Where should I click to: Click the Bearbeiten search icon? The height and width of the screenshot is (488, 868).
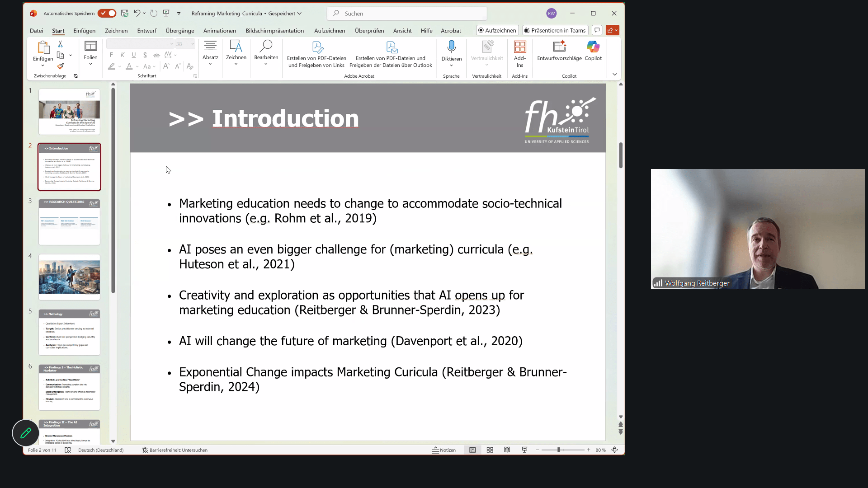pos(266,46)
